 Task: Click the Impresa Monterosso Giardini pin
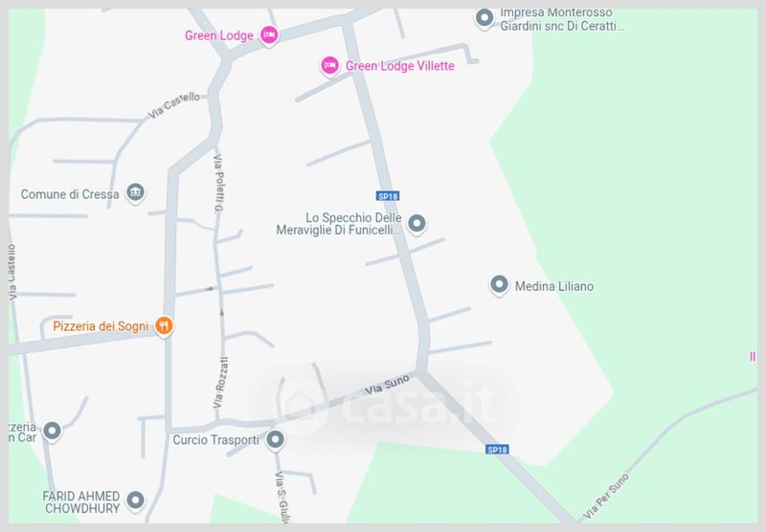[x=484, y=18]
